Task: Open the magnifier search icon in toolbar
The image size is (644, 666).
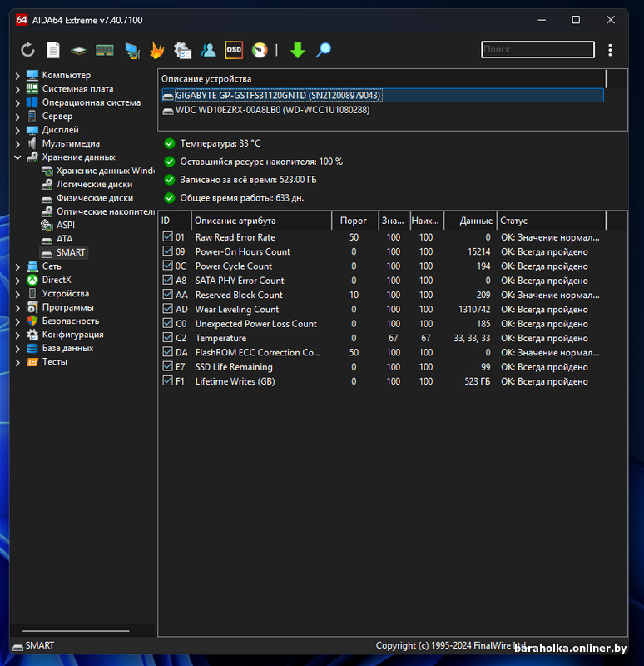Action: point(324,50)
